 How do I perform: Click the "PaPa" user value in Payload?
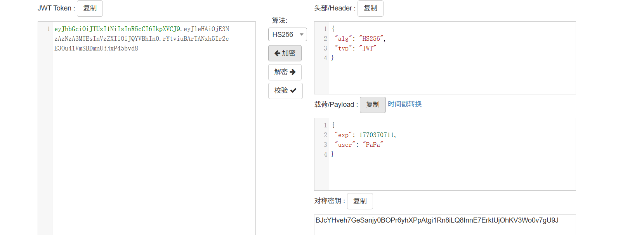(x=373, y=144)
